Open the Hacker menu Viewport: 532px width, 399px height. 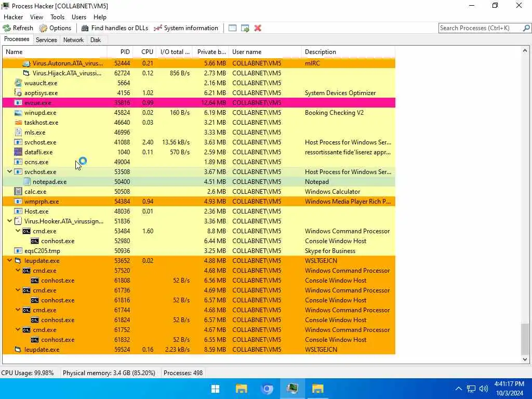coord(13,17)
